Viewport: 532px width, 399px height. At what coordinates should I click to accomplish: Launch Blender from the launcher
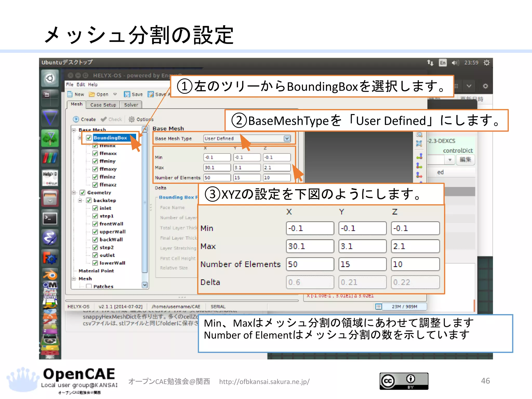[50, 275]
